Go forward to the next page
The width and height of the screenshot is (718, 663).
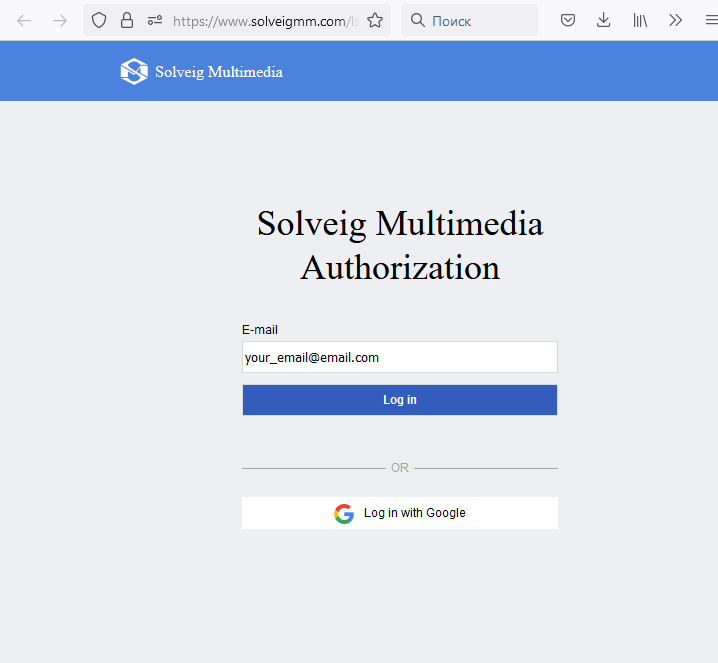(x=60, y=21)
